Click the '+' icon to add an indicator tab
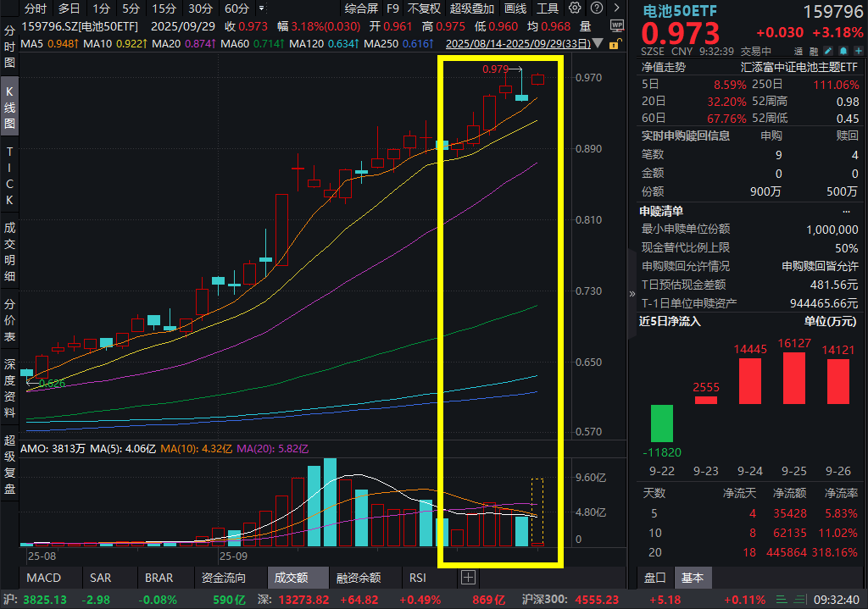Image resolution: width=868 pixels, height=609 pixels. [468, 578]
